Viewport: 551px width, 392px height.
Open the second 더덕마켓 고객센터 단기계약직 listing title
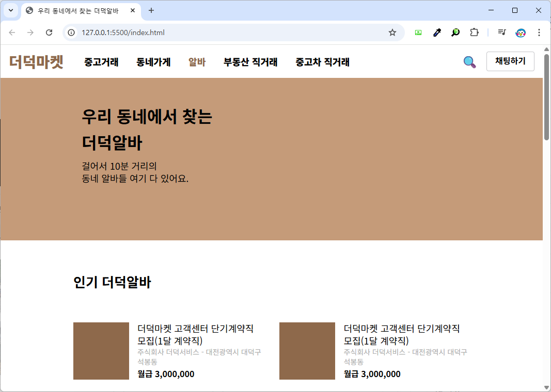tap(402, 334)
